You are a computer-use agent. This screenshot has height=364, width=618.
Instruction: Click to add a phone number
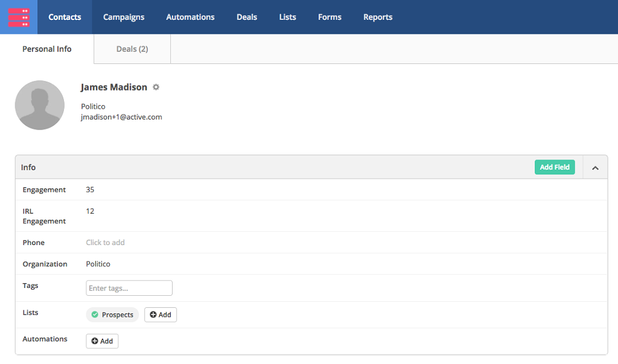pos(105,243)
